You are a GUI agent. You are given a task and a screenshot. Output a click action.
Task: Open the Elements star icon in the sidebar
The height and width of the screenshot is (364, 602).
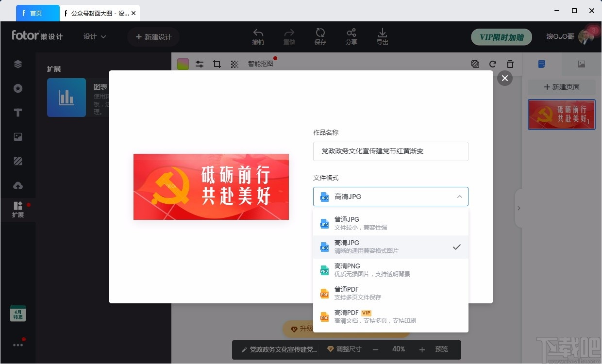point(18,88)
